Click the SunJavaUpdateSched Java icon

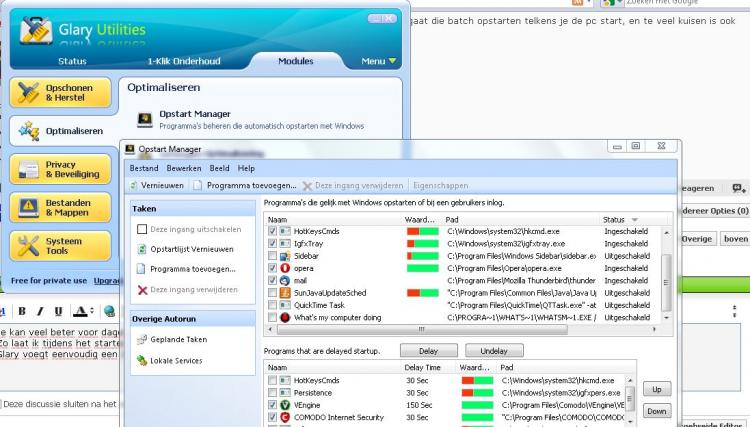tap(285, 293)
